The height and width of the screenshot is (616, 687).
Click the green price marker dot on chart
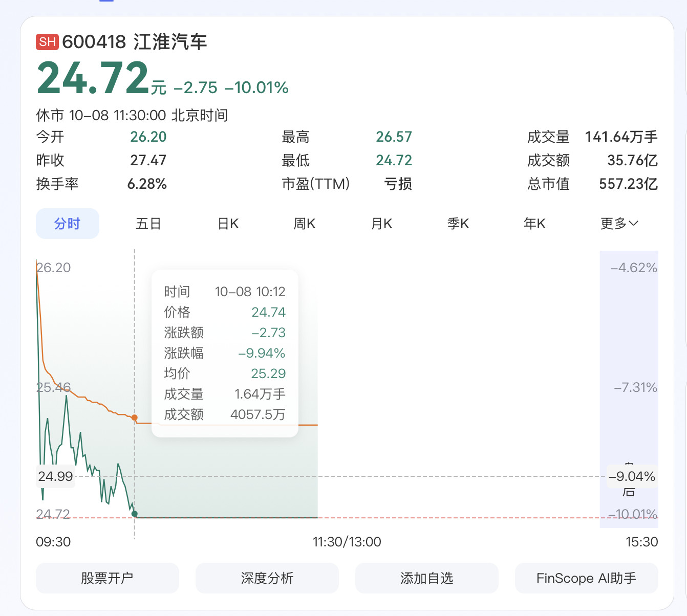click(x=135, y=514)
